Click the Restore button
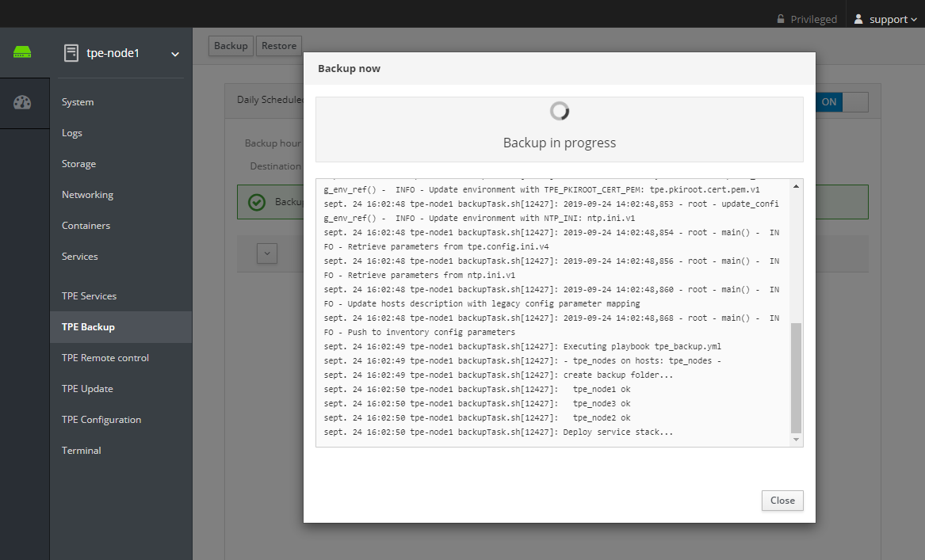This screenshot has height=560, width=925. pyautogui.click(x=279, y=46)
